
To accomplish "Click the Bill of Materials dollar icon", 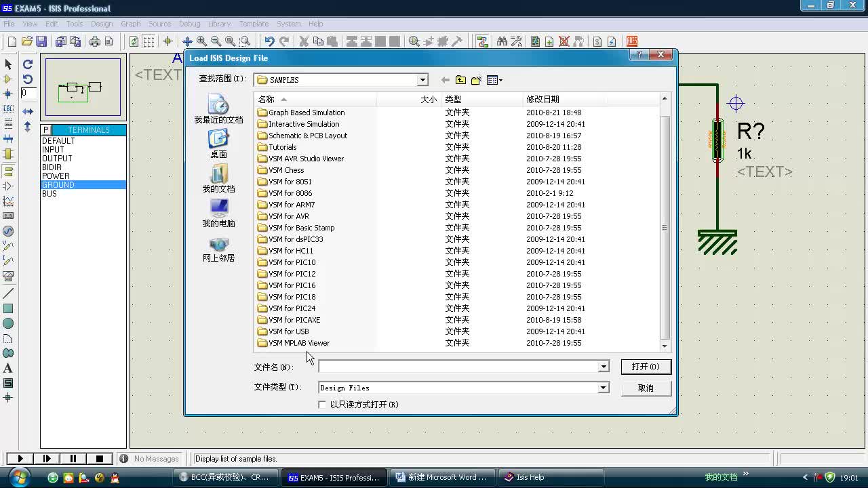I will click(x=597, y=41).
